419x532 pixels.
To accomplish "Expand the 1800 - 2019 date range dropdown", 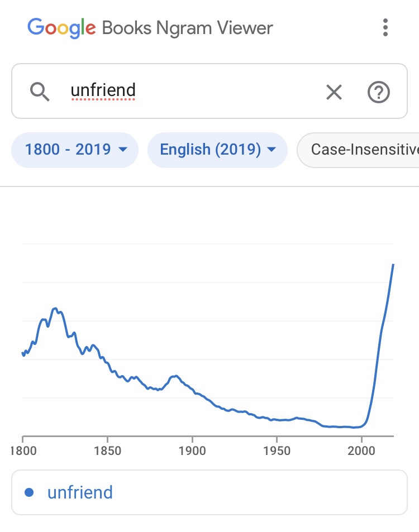I will point(74,150).
